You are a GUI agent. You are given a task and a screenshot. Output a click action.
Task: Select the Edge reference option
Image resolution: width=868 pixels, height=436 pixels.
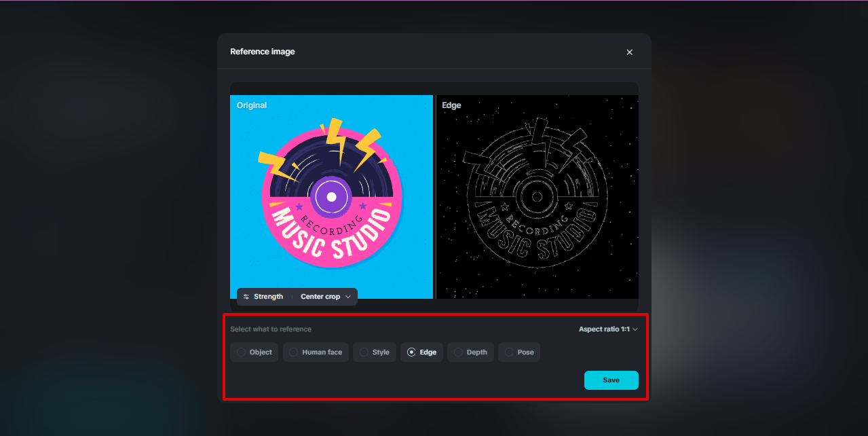click(421, 352)
